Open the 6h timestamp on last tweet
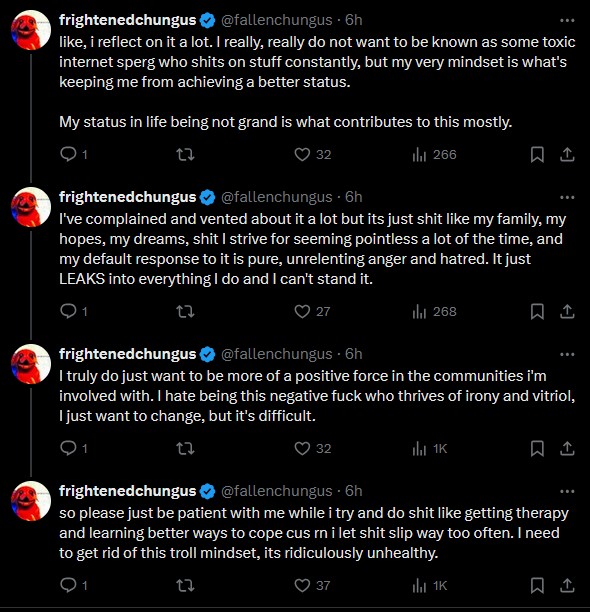Image resolution: width=590 pixels, height=612 pixels. click(354, 491)
